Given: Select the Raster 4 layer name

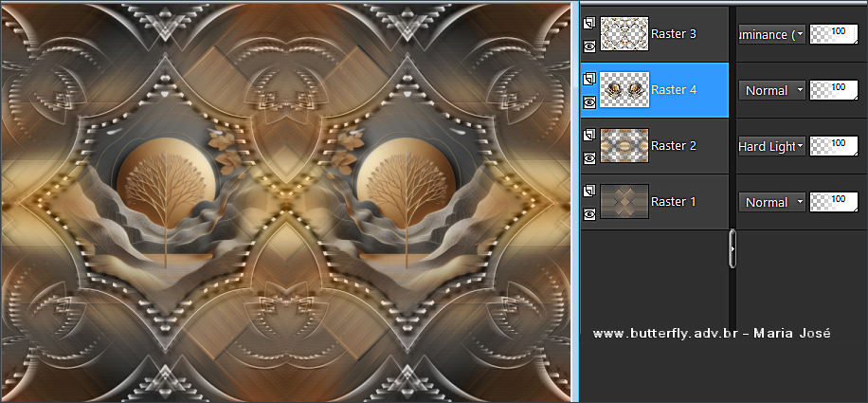Looking at the screenshot, I should pos(674,90).
